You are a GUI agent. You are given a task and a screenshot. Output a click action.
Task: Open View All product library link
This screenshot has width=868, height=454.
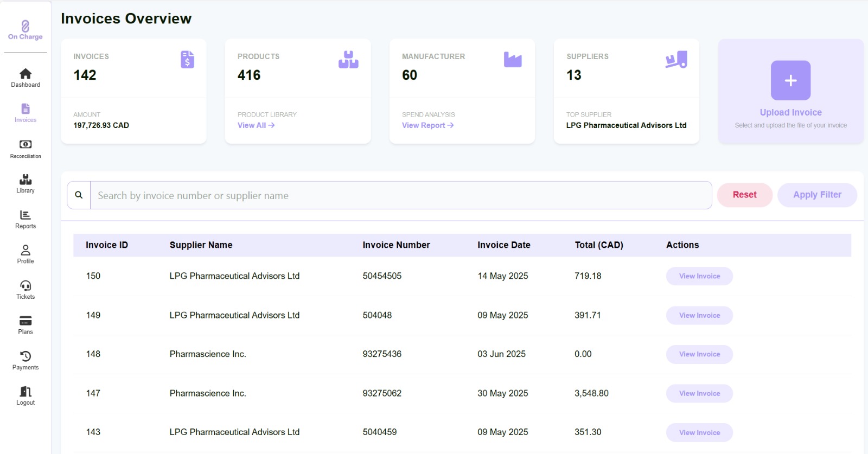coord(256,125)
